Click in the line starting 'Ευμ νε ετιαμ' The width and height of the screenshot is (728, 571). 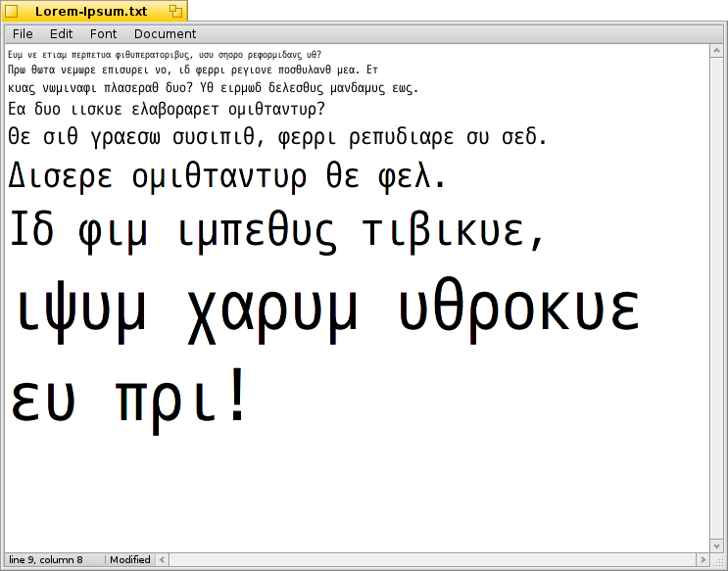[165, 55]
